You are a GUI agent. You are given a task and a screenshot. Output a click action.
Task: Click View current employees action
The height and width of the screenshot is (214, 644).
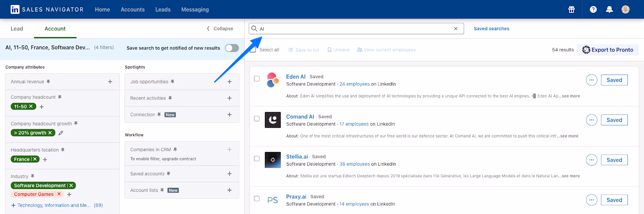coord(386,50)
